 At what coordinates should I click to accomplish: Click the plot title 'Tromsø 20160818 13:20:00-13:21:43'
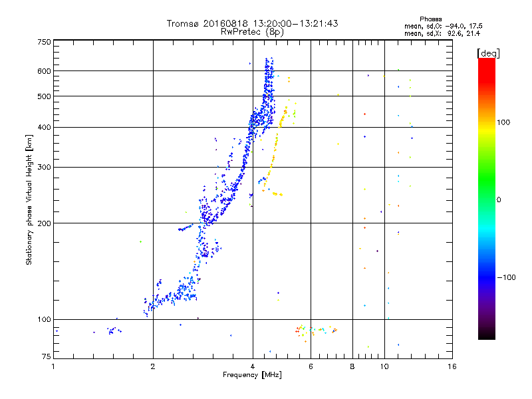click(x=252, y=23)
